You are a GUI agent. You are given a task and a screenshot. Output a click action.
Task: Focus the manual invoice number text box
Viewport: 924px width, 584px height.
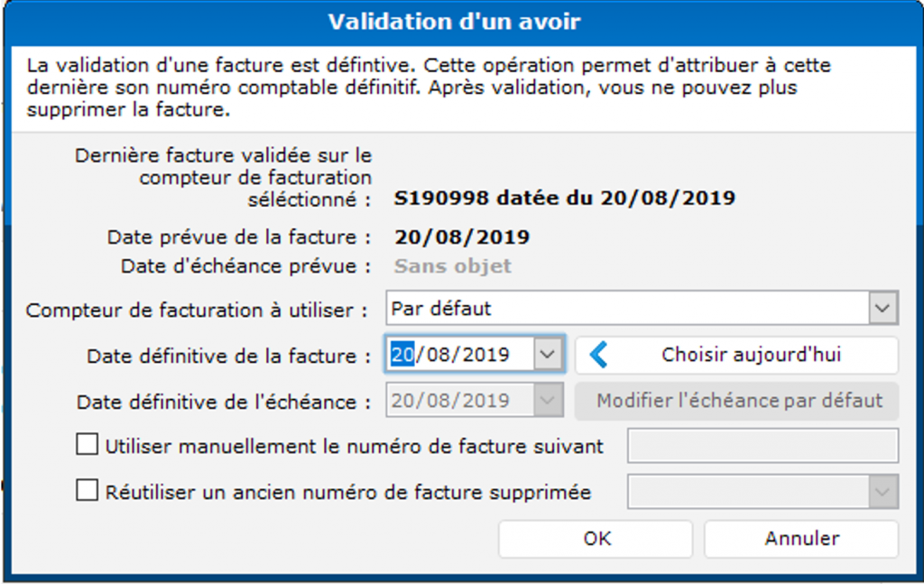(762, 446)
